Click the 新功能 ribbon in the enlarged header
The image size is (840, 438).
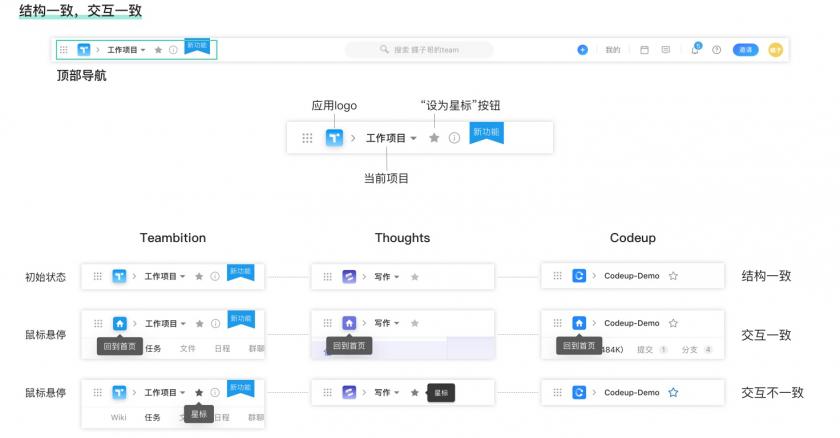486,133
